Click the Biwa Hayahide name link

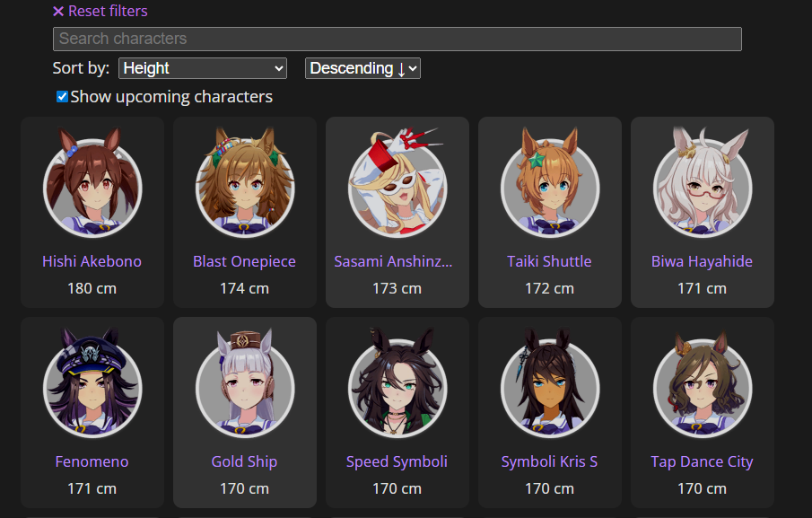(703, 261)
